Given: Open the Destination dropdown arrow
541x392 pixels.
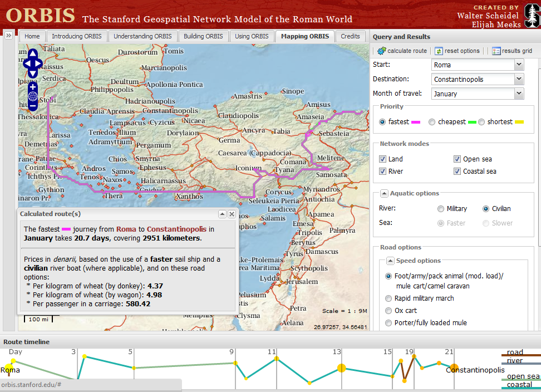Looking at the screenshot, I should tap(519, 79).
